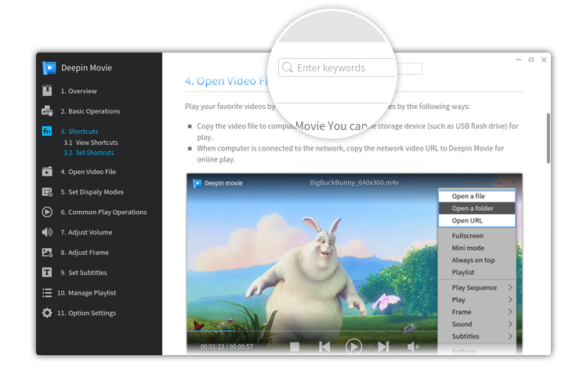Click the Adjust Volume speaker icon
Image resolution: width=587 pixels, height=392 pixels.
coord(47,232)
